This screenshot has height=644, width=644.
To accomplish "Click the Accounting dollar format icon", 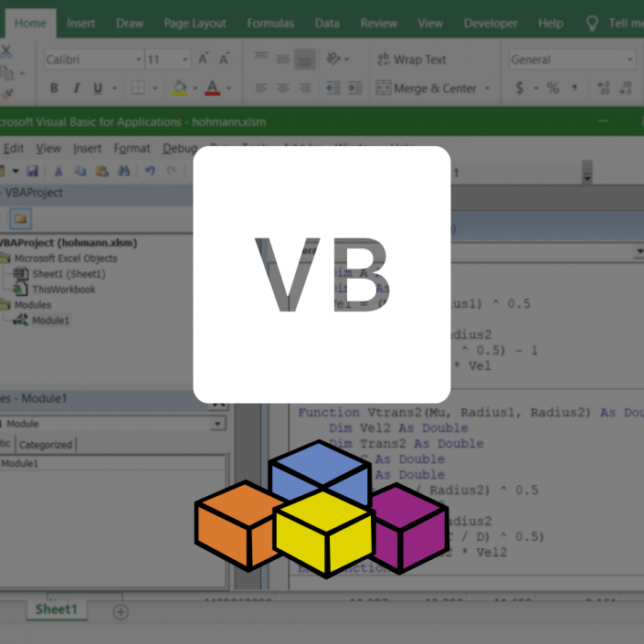I will pos(520,88).
